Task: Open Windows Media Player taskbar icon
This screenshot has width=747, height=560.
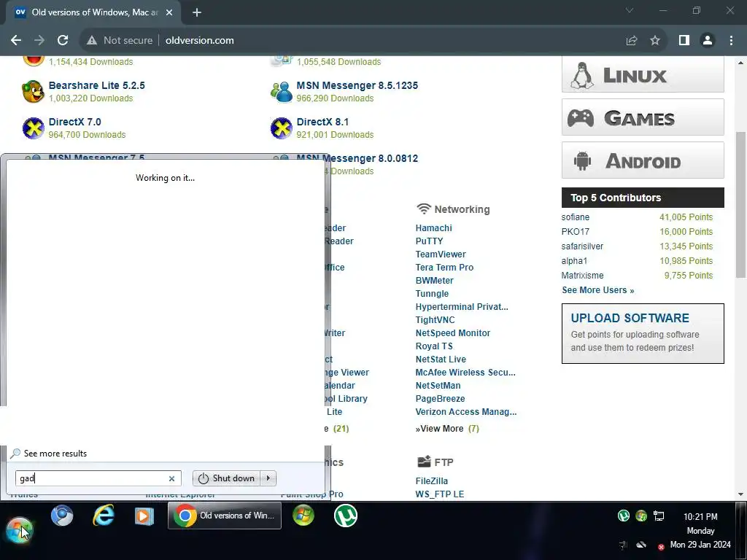Action: [x=144, y=516]
